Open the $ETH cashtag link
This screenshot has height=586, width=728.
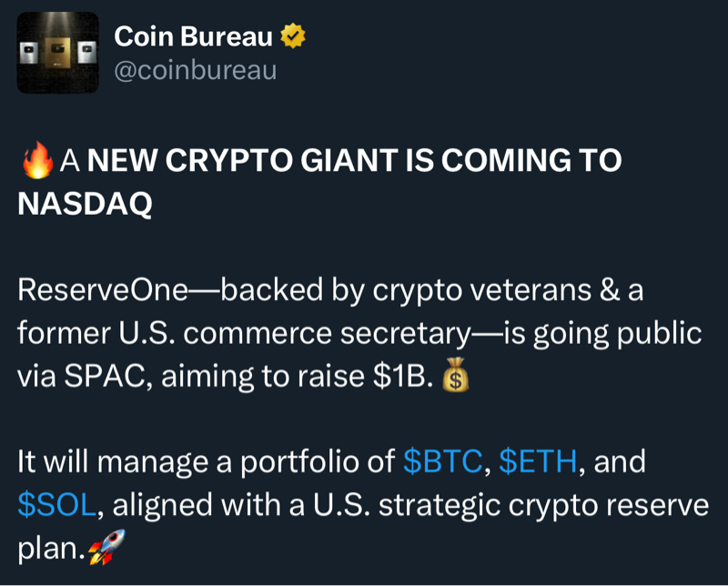(x=537, y=461)
